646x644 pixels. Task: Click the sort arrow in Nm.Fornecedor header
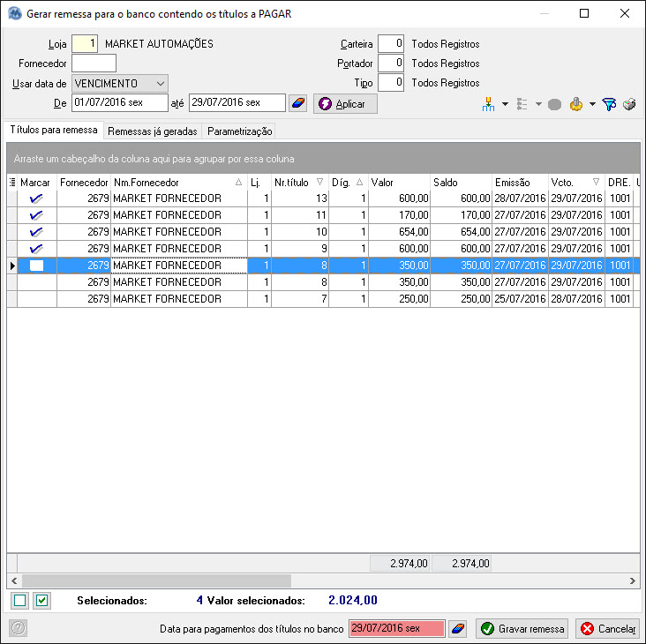pos(238,182)
